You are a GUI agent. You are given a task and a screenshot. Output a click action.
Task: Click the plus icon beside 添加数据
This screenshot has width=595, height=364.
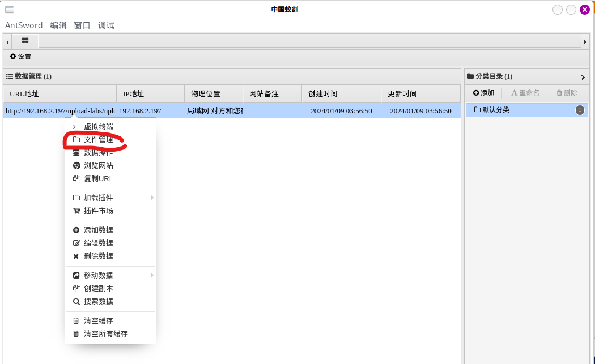pyautogui.click(x=76, y=230)
